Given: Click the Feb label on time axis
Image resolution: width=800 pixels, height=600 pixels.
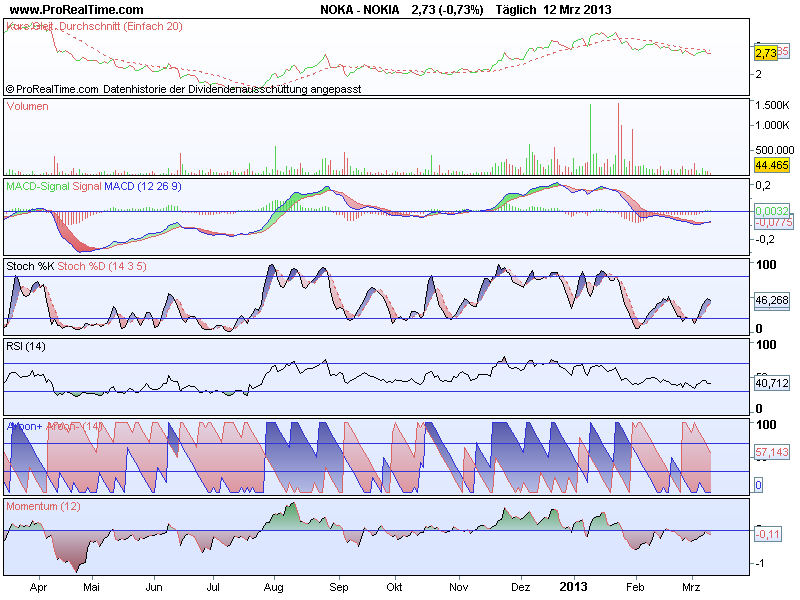Looking at the screenshot, I should click(x=635, y=587).
